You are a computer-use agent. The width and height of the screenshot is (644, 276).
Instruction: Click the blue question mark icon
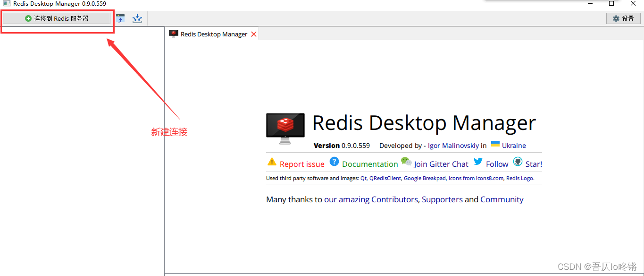click(x=334, y=162)
